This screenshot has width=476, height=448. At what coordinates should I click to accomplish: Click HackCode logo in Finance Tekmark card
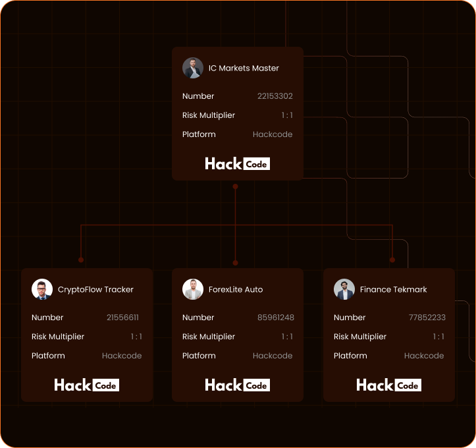coord(389,385)
